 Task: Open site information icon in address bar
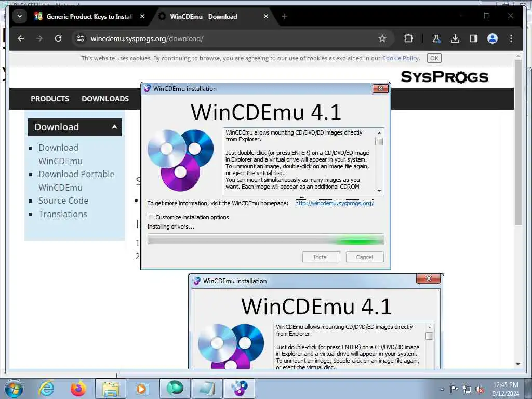[81, 38]
